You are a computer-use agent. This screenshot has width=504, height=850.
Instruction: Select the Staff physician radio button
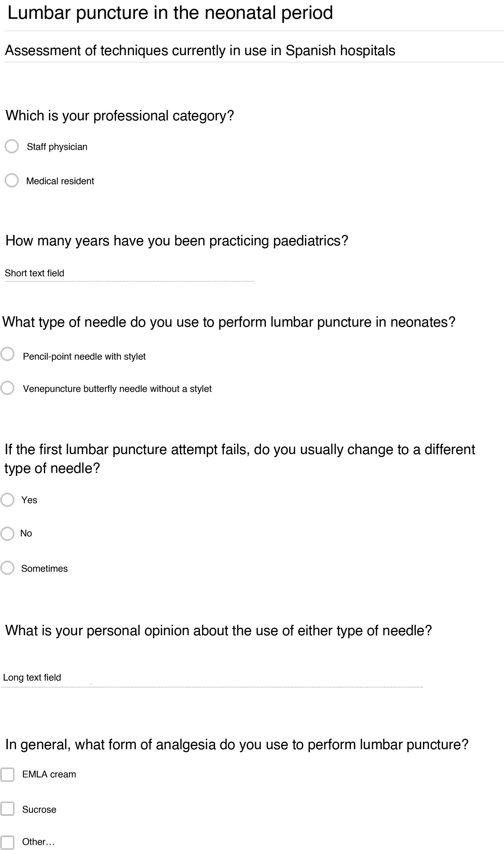pyautogui.click(x=11, y=147)
